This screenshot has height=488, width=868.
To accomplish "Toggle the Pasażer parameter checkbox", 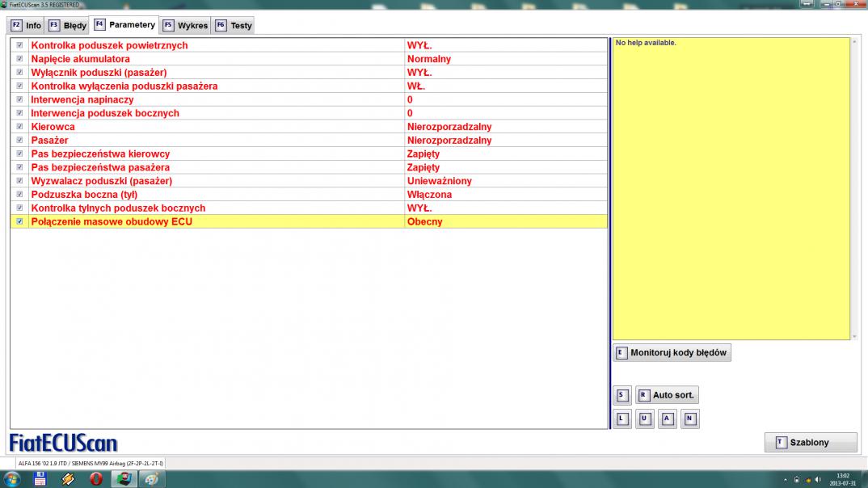I will [19, 140].
